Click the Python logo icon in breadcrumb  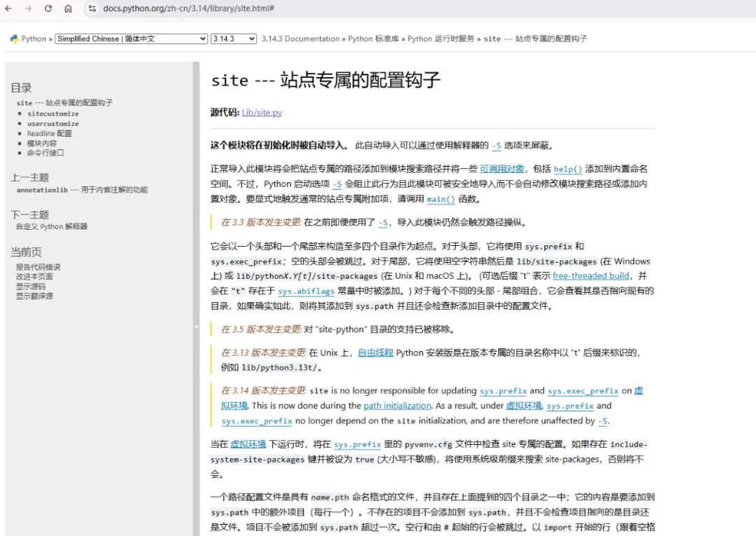[15, 39]
